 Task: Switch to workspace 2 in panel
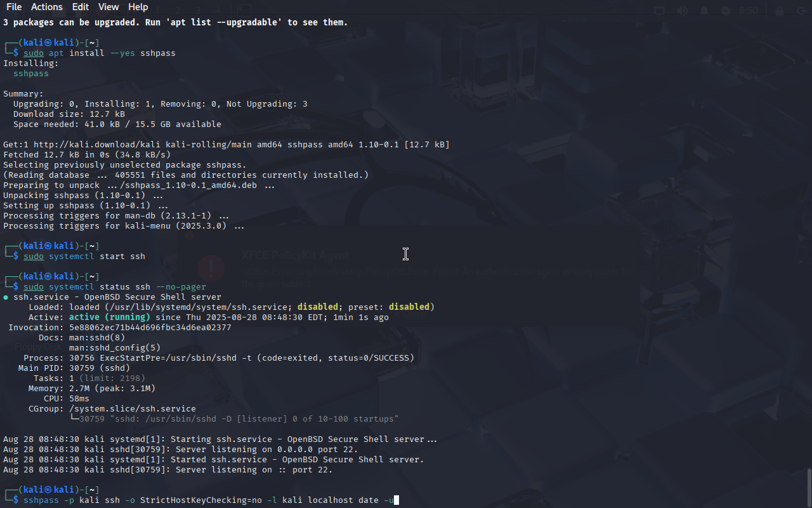[178, 11]
